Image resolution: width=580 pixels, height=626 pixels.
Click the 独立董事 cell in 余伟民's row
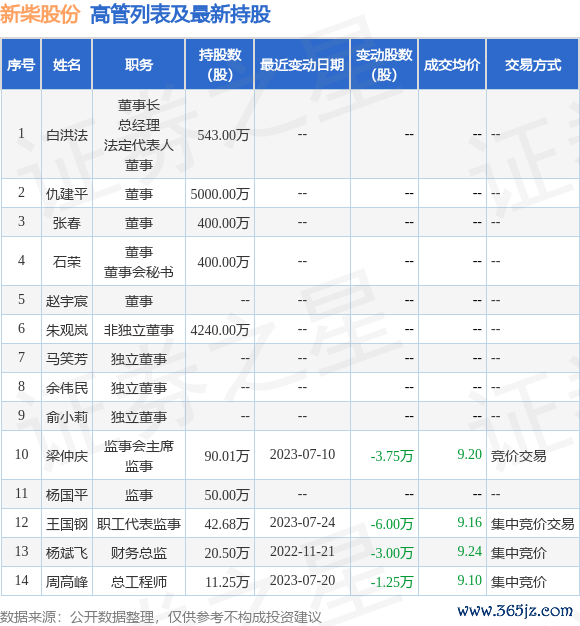click(139, 388)
